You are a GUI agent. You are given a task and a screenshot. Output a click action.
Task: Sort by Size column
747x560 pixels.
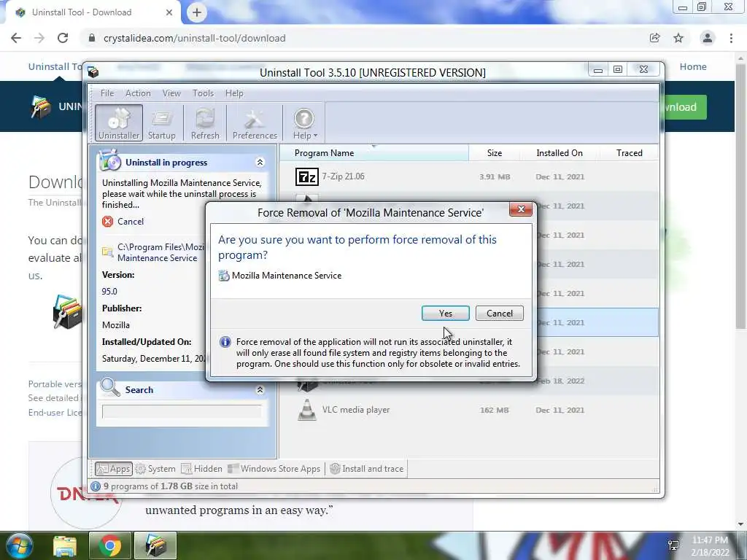(x=494, y=153)
